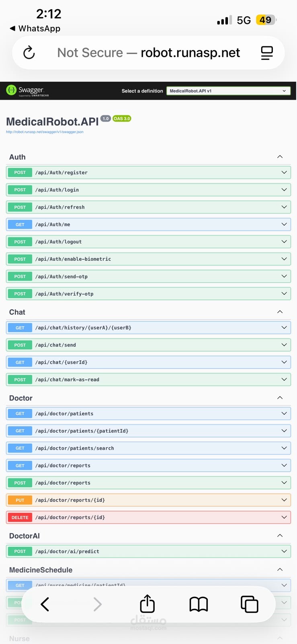Click POST badge for /api/Auth/logout
Viewport: 297px width, 644px height.
[x=20, y=242]
